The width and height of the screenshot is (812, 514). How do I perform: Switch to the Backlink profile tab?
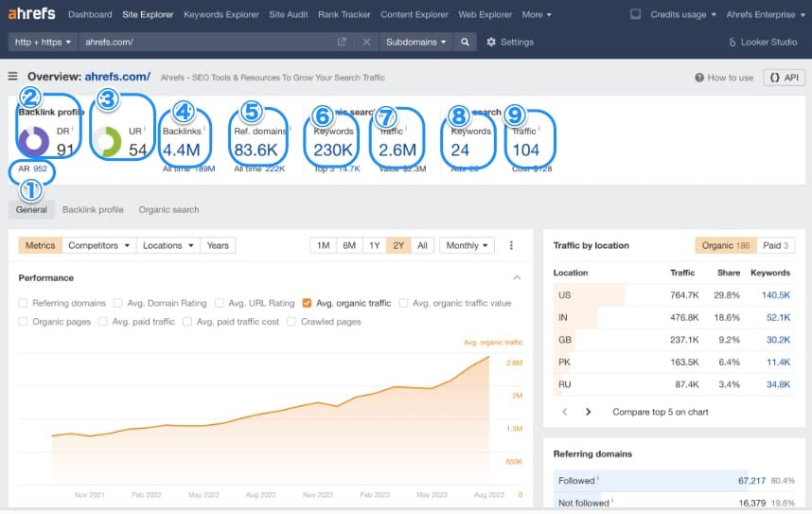point(93,209)
